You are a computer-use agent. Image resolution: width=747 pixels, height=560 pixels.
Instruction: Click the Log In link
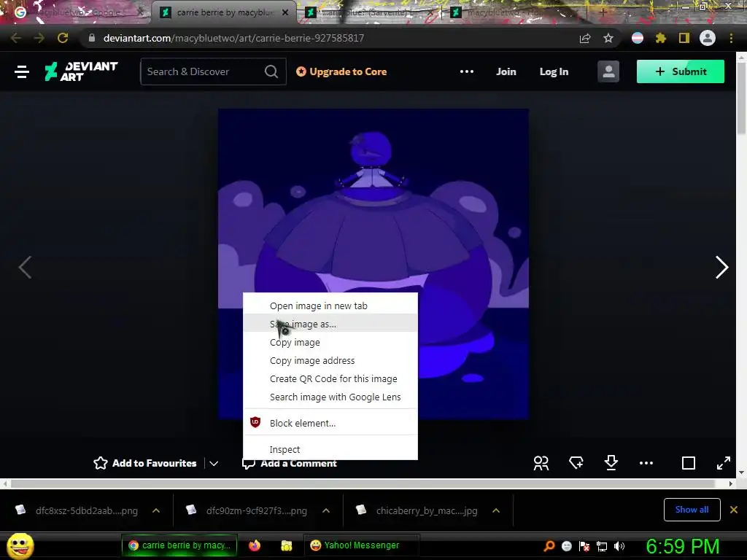coord(554,71)
